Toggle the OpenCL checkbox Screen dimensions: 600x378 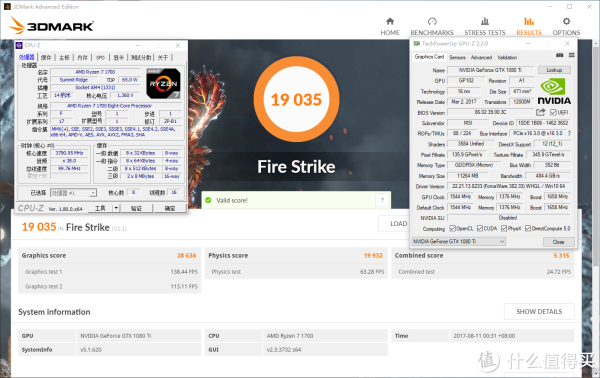(452, 228)
